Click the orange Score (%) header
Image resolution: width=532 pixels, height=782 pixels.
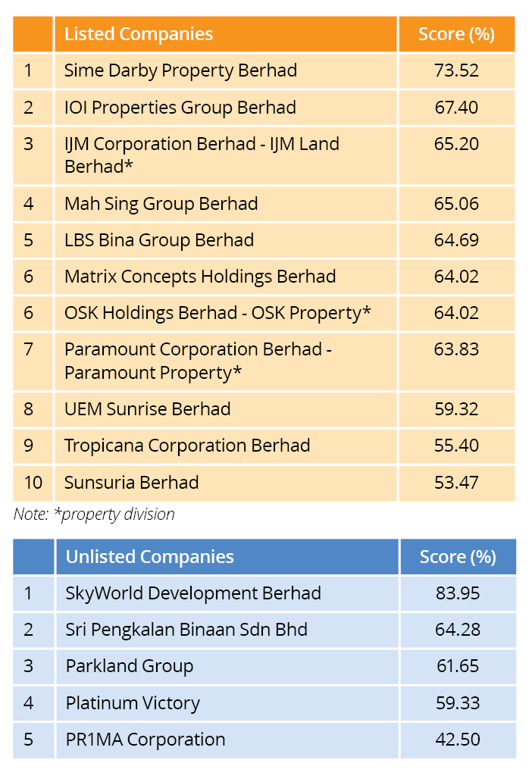456,34
